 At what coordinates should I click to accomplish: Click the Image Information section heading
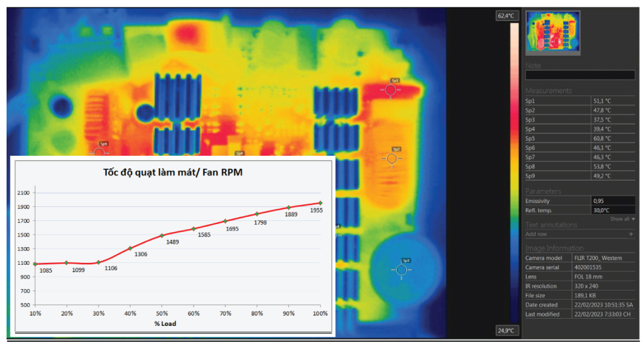[554, 248]
